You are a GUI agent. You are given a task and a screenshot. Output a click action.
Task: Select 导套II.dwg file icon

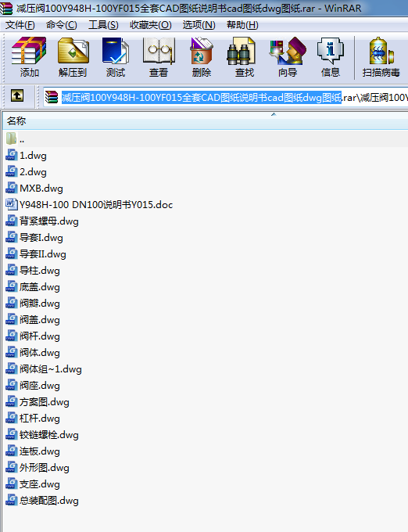click(12, 253)
